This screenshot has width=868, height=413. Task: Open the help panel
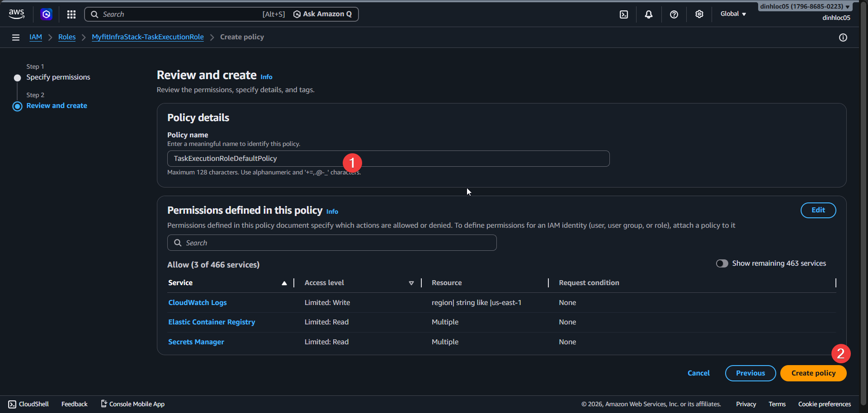(674, 14)
